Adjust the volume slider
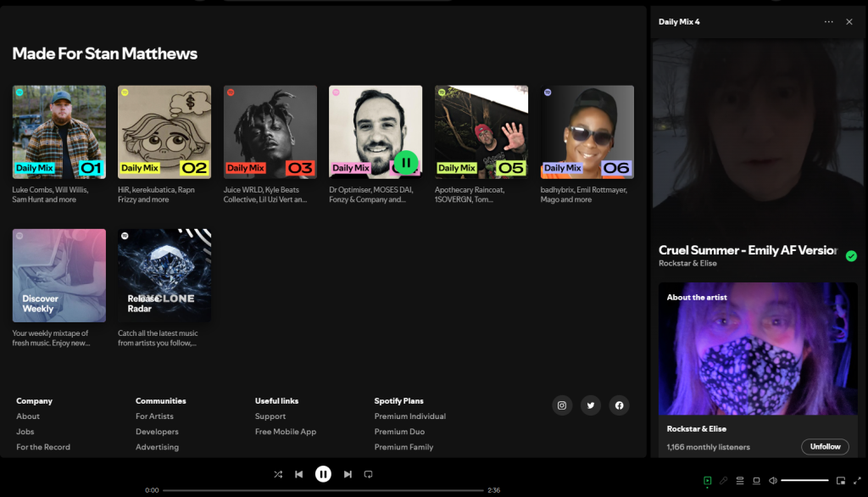Image resolution: width=868 pixels, height=497 pixels. (x=804, y=480)
